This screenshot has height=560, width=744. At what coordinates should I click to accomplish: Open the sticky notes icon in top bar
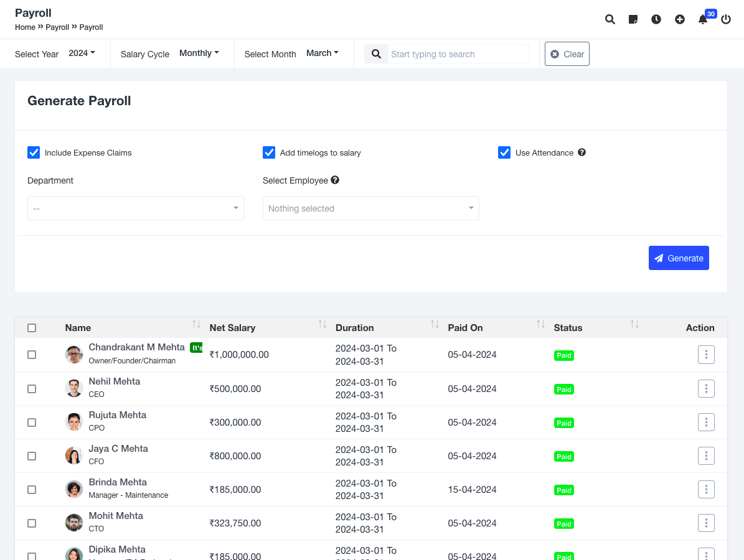tap(633, 19)
